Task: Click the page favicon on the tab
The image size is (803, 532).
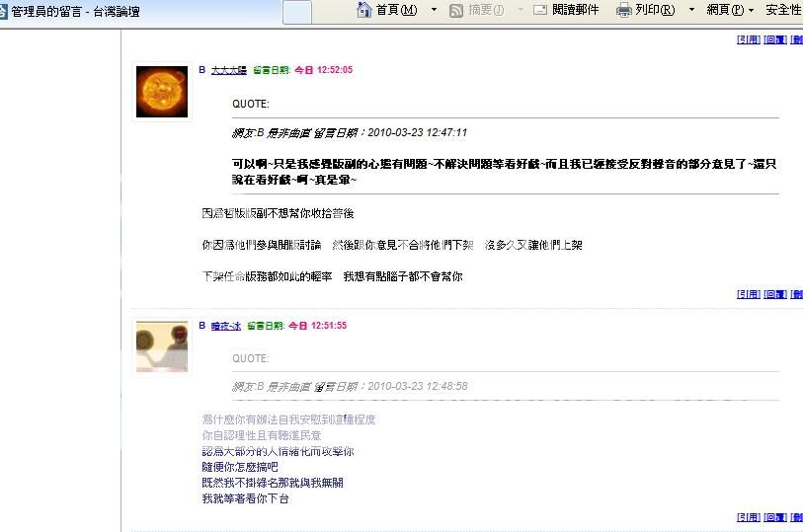Action: (3, 11)
